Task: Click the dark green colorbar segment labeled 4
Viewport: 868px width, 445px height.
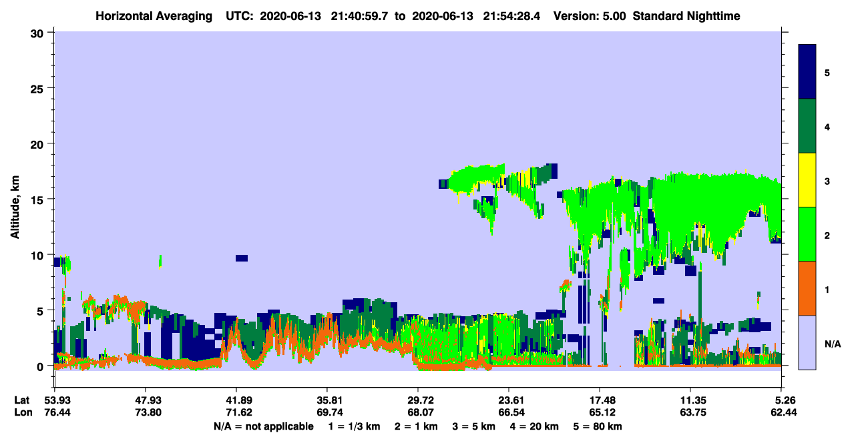Action: [807, 126]
